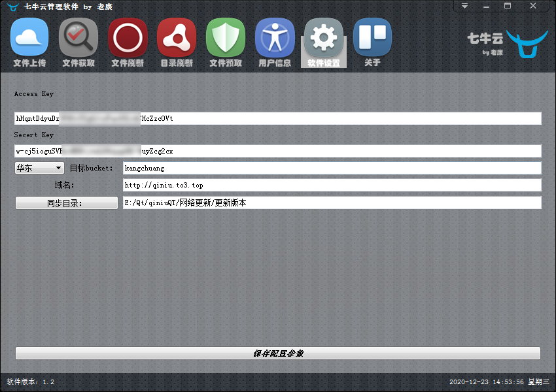Click the title bar app logo icon
Viewport: 556px width, 392px height.
(13, 7)
